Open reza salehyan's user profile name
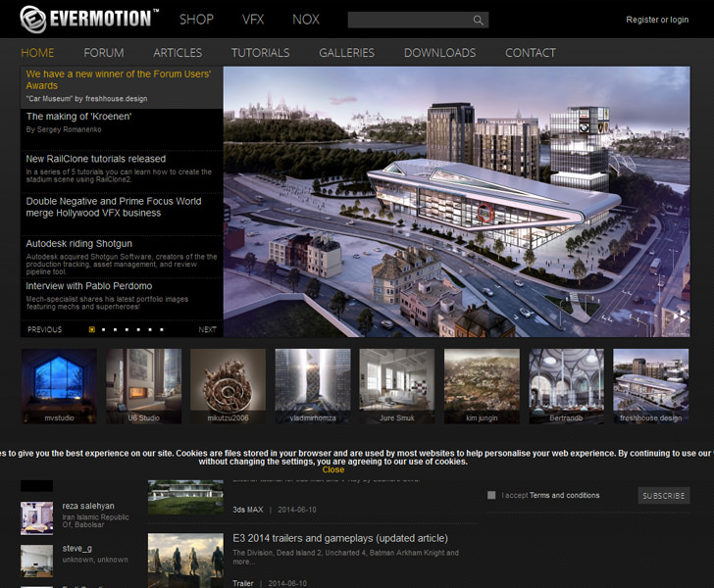 (88, 506)
